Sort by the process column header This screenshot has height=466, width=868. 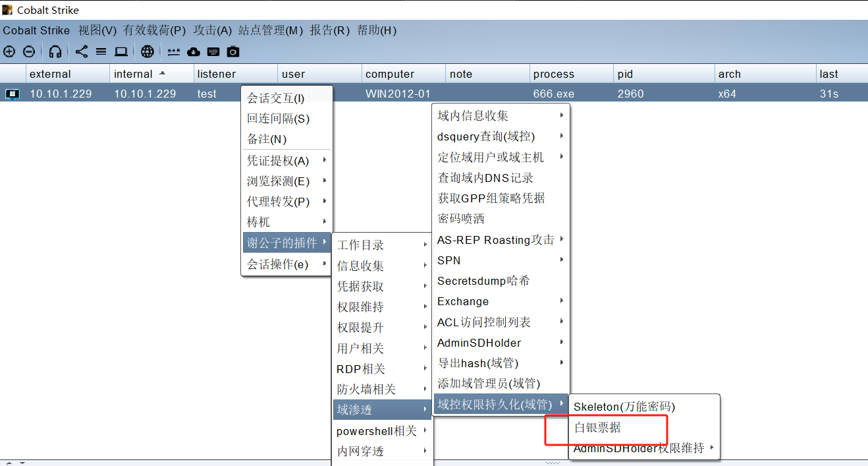pyautogui.click(x=572, y=74)
